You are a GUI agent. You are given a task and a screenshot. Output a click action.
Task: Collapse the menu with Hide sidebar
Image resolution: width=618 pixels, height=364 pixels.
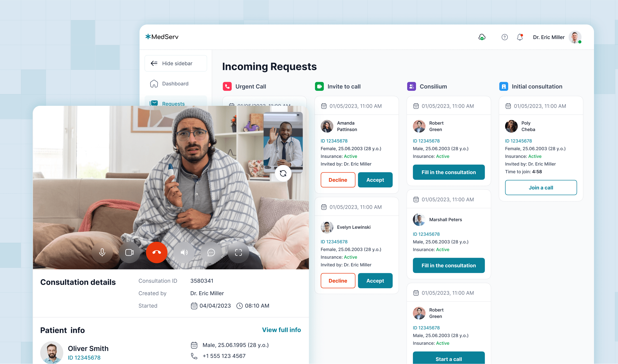coord(176,63)
